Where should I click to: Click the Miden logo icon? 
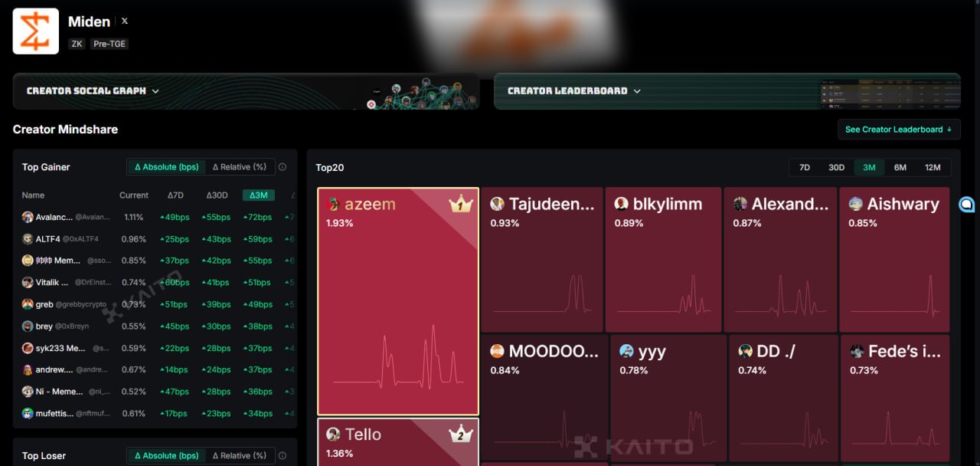[35, 31]
